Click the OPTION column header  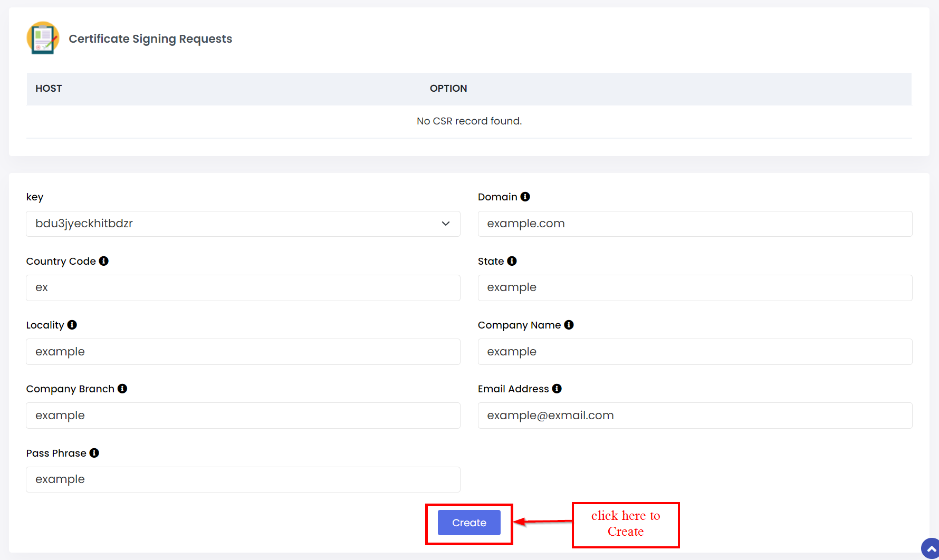click(x=448, y=88)
